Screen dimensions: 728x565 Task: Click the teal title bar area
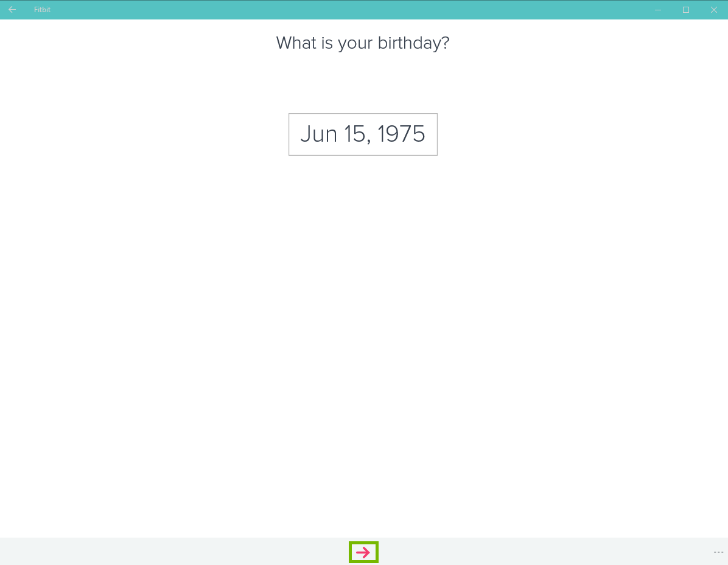(365, 9)
